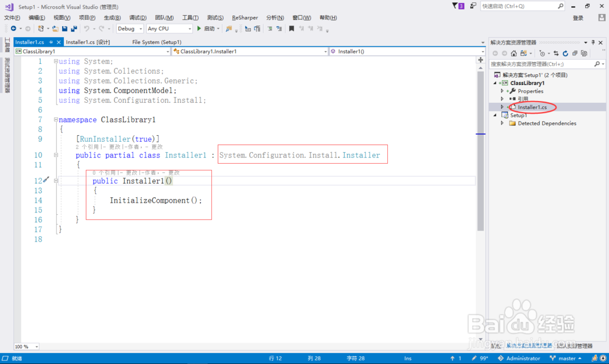Click Switch Views icon in Solution Explorer toolbar
Viewport: 609px width, 364px height.
[524, 53]
